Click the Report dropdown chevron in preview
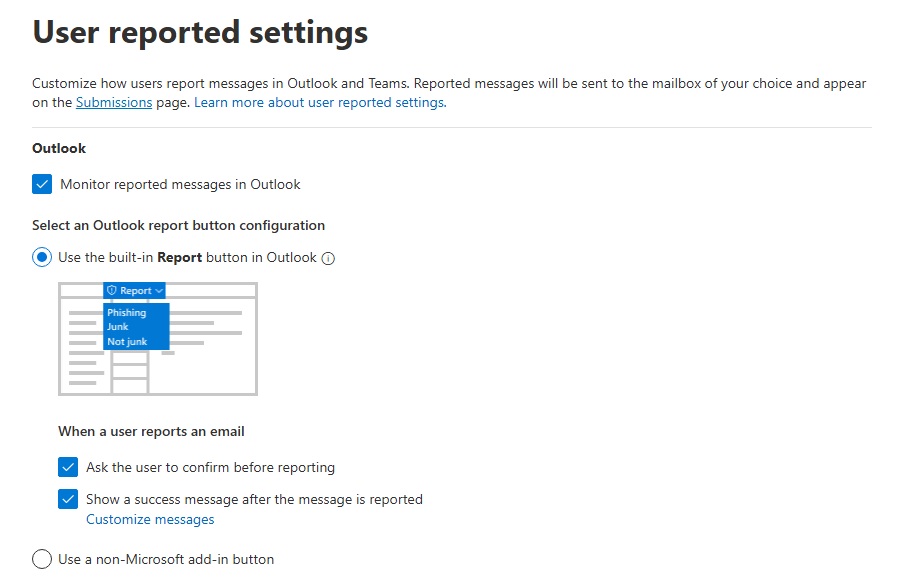The width and height of the screenshot is (900, 577). tap(159, 291)
